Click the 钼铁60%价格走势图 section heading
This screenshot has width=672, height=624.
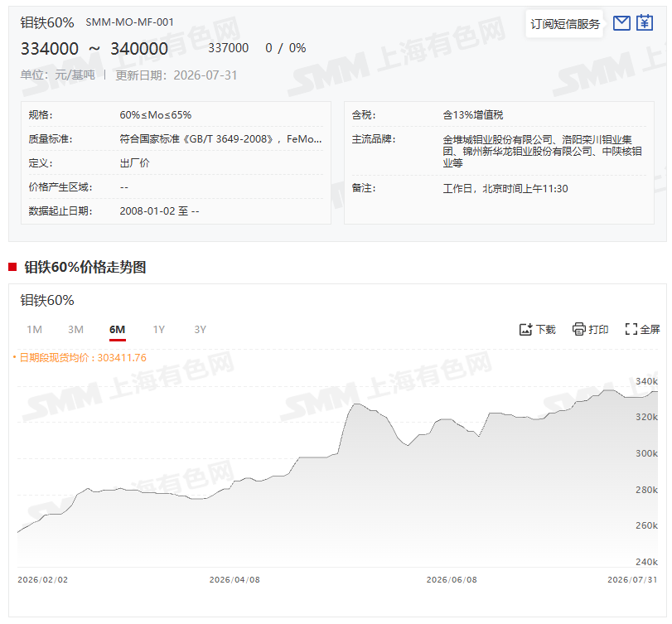tap(85, 267)
